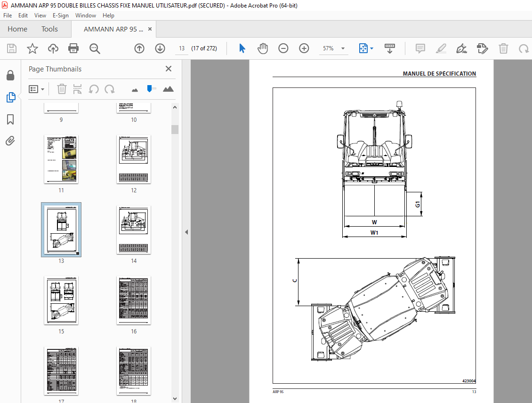Open the Window menu

pos(86,16)
